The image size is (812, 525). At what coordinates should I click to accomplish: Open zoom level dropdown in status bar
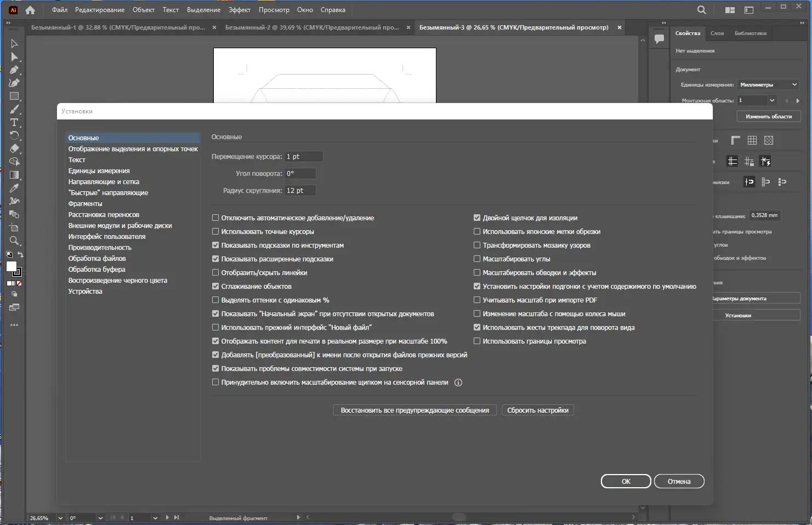pos(60,518)
